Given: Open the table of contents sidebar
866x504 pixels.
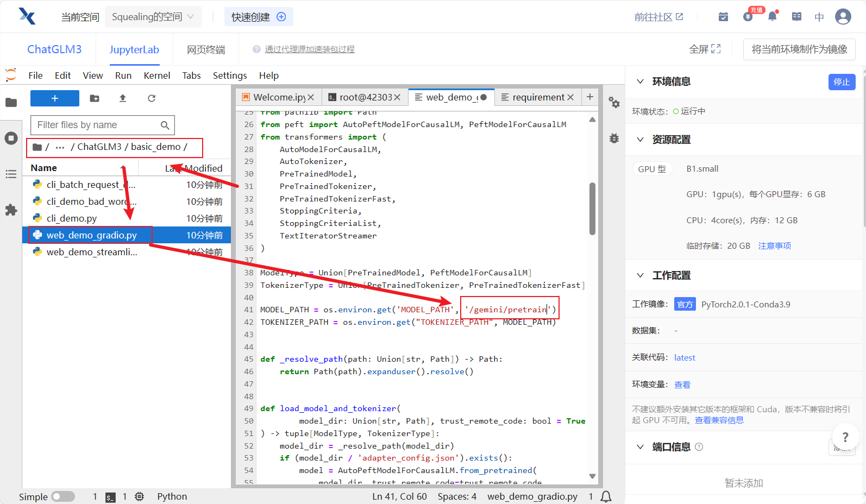Looking at the screenshot, I should click(11, 174).
